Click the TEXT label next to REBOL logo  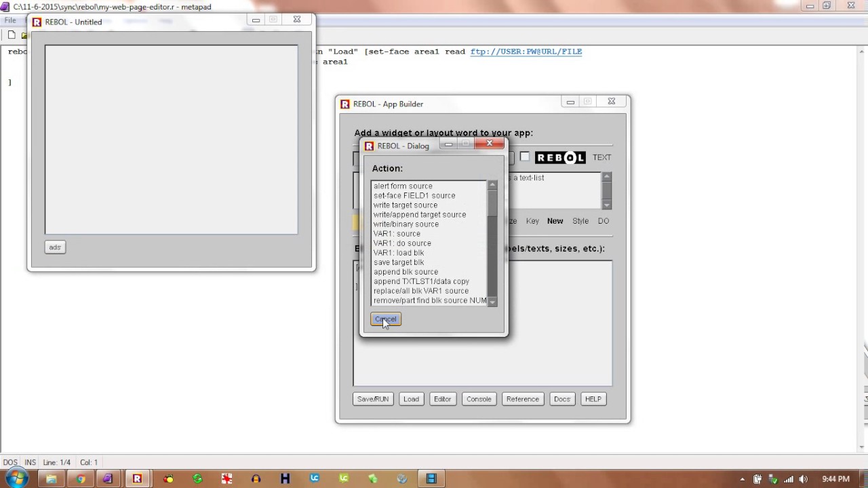(x=602, y=157)
